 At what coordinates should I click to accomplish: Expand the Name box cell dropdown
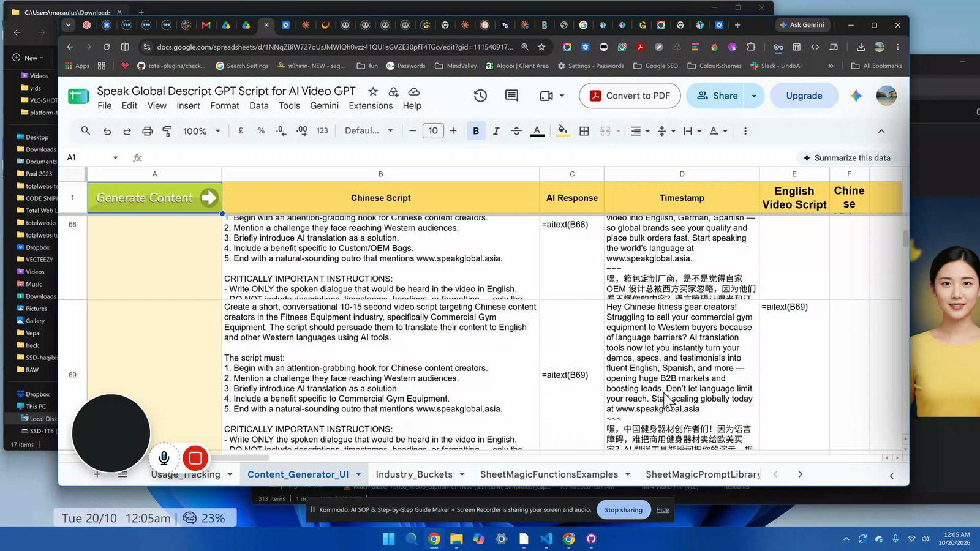115,157
